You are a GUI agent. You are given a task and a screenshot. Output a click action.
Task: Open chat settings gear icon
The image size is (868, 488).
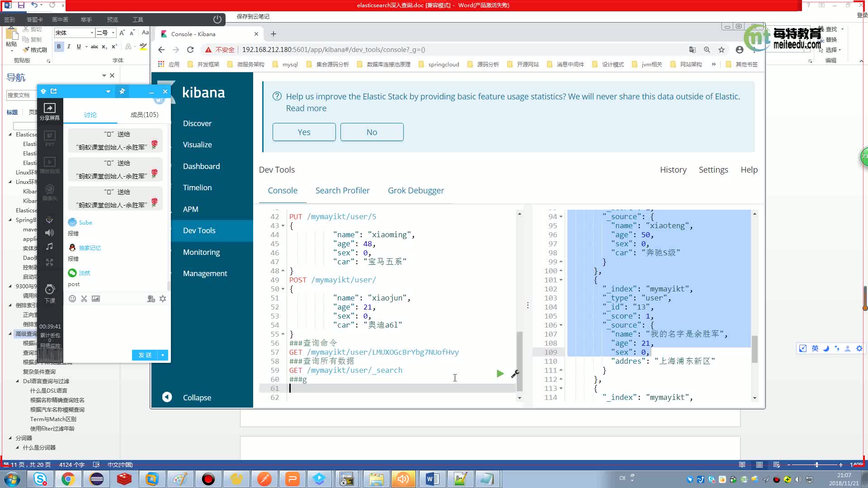pyautogui.click(x=163, y=299)
